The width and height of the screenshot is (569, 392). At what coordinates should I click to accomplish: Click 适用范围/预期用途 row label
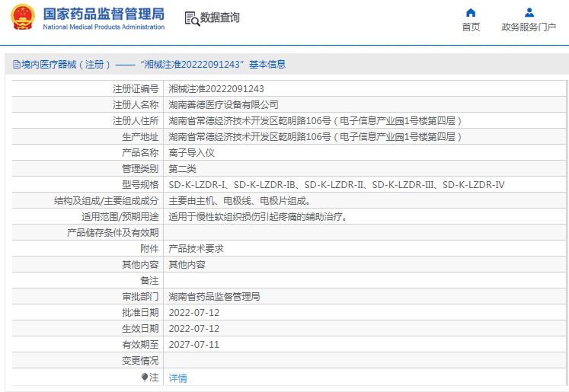point(120,217)
